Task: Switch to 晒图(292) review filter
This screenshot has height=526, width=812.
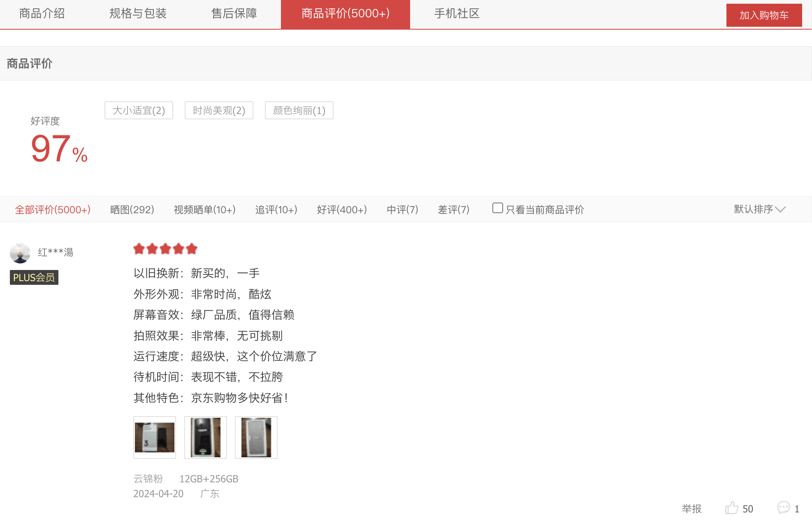Action: coord(131,209)
